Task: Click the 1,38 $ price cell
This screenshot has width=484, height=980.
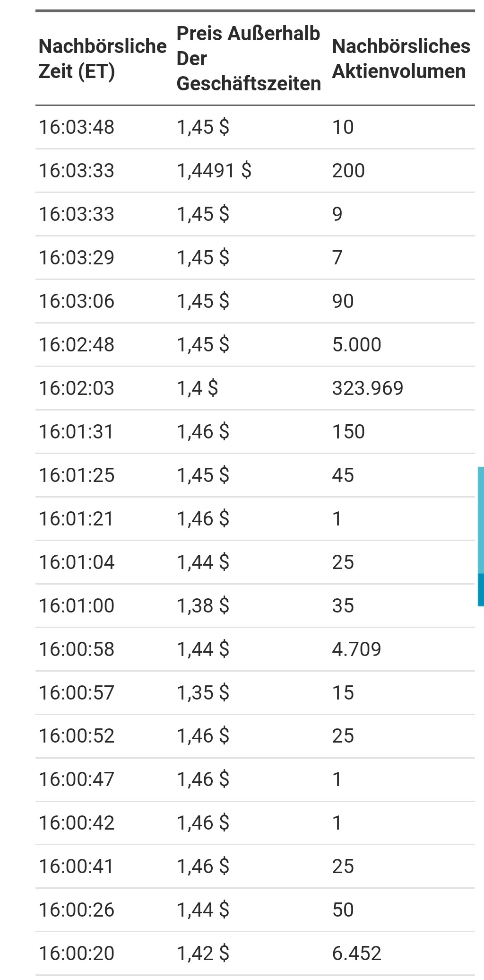Action: pyautogui.click(x=203, y=606)
